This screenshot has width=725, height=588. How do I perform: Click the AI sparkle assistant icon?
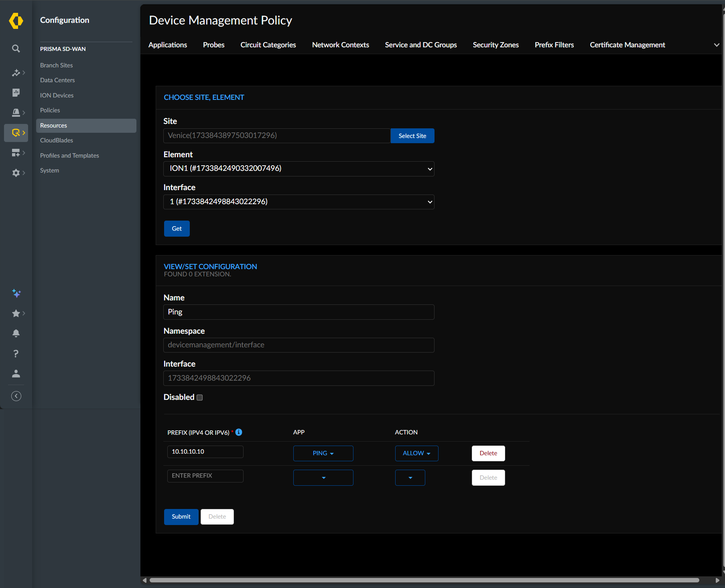coord(16,293)
